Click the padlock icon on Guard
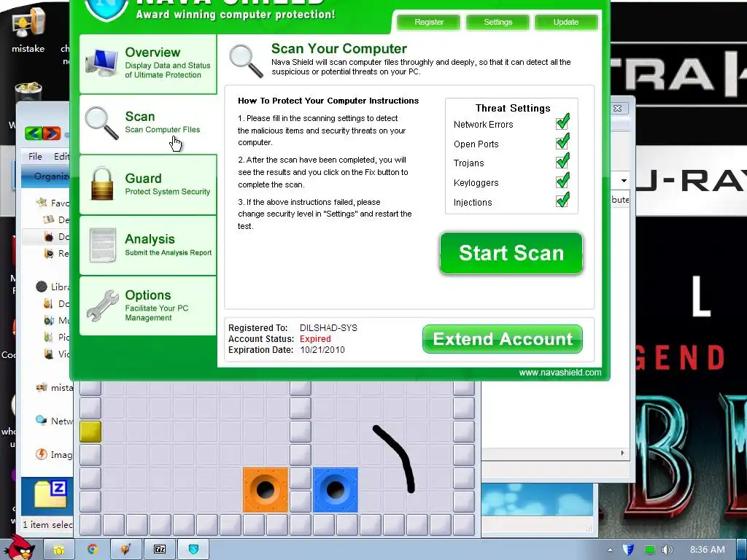 pos(102,183)
